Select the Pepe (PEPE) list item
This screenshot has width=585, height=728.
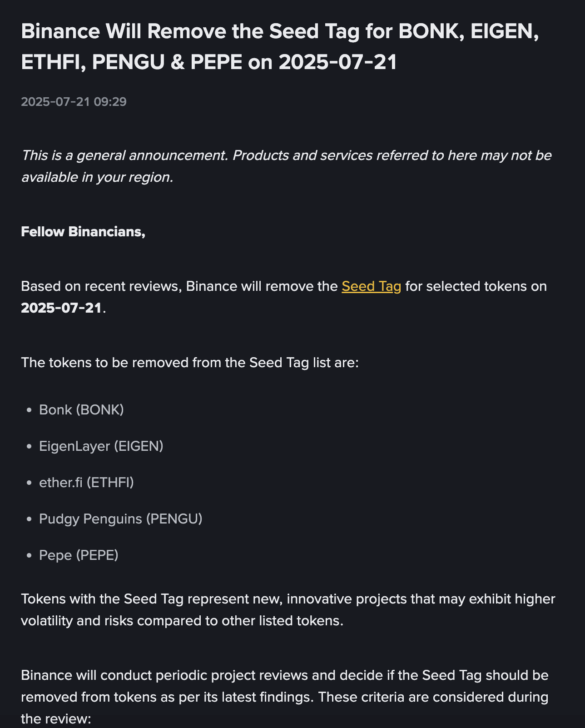point(79,555)
